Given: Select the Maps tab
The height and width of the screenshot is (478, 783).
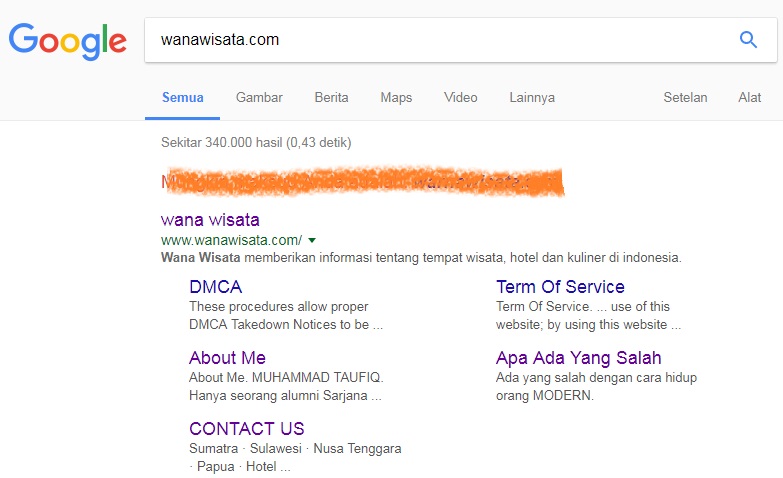Looking at the screenshot, I should pyautogui.click(x=396, y=97).
